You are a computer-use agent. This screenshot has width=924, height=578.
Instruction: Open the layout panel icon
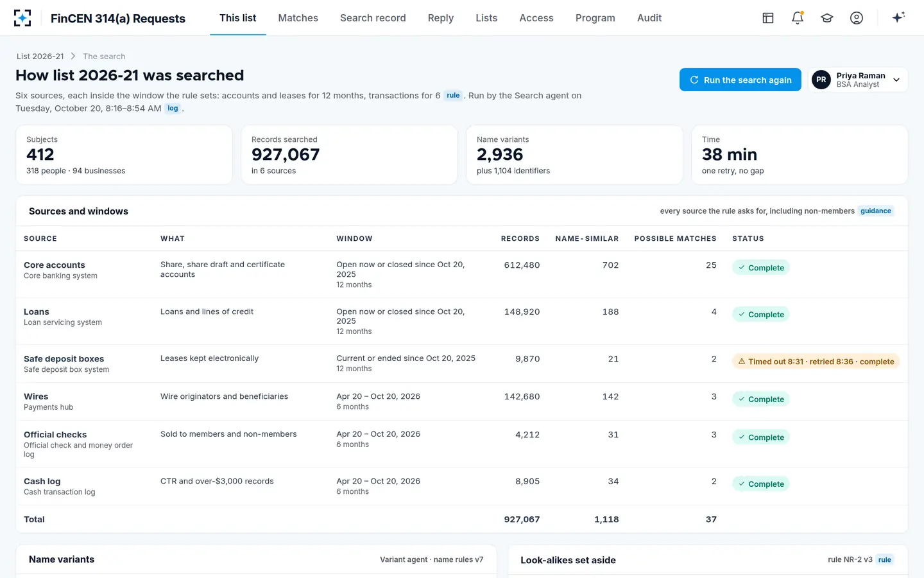coord(768,18)
